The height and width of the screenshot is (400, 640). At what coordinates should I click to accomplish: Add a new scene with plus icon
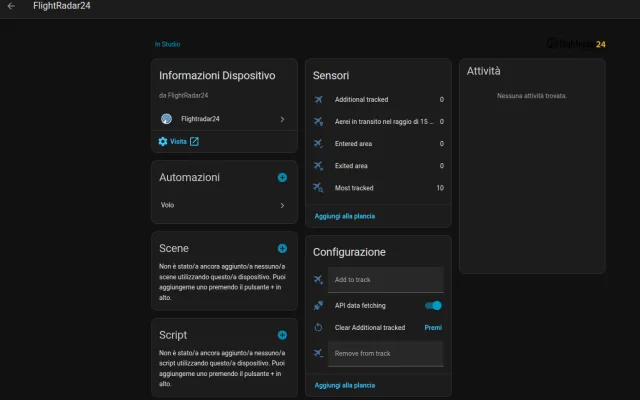pyautogui.click(x=282, y=249)
